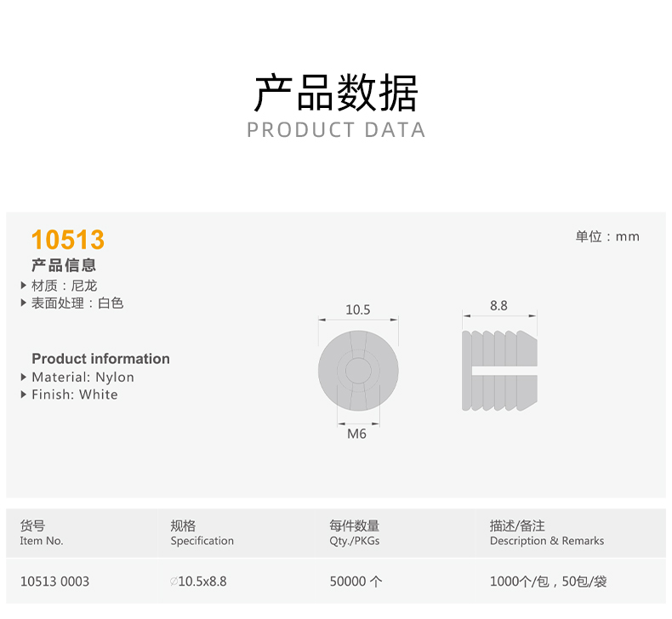Select the Qty./PKGs column header
This screenshot has height=619, width=672.
click(354, 541)
